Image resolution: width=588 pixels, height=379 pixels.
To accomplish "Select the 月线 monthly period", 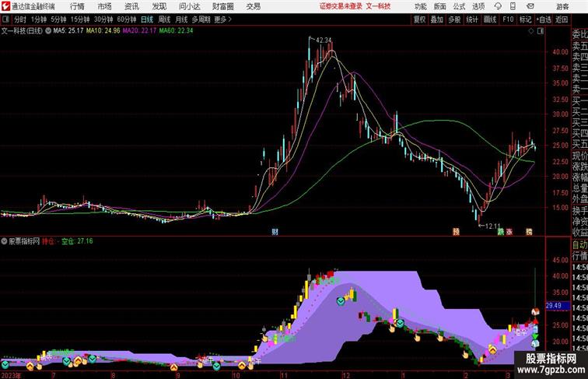I will pos(181,19).
